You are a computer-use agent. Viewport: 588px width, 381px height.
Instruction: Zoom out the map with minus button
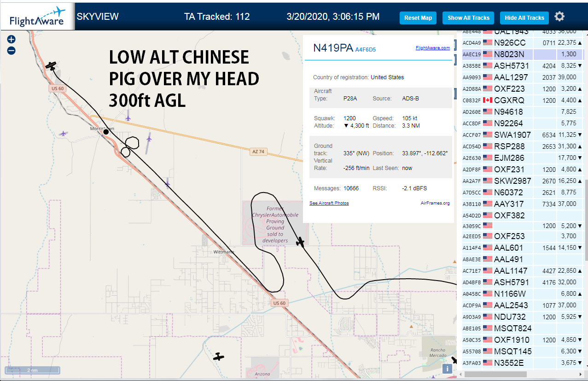(12, 51)
